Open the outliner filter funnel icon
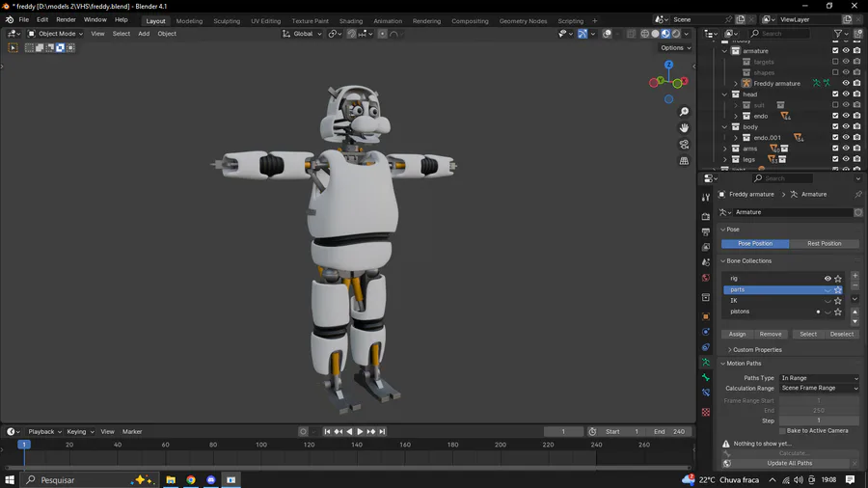Screen dimensions: 868x488 837,34
